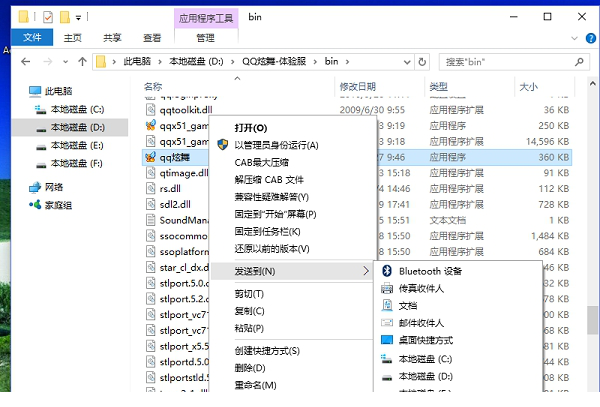
Task: Click the forward navigation arrow
Action: tap(48, 62)
